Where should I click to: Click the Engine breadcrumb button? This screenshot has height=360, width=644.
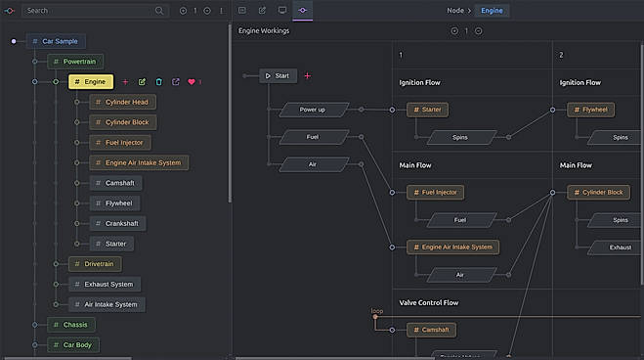pos(492,11)
